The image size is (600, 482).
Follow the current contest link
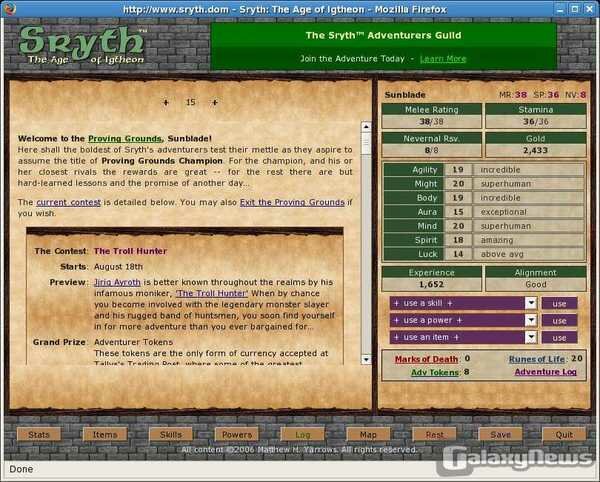(x=68, y=202)
